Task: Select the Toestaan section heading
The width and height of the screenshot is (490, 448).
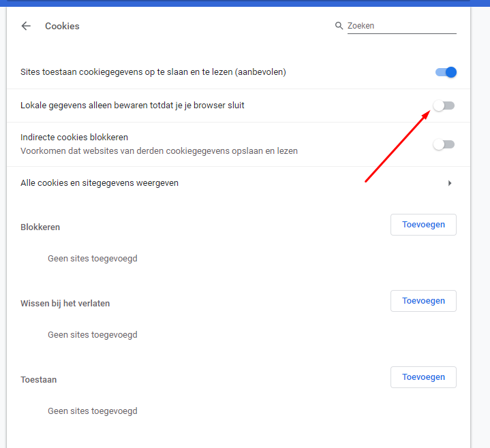Action: (x=38, y=380)
